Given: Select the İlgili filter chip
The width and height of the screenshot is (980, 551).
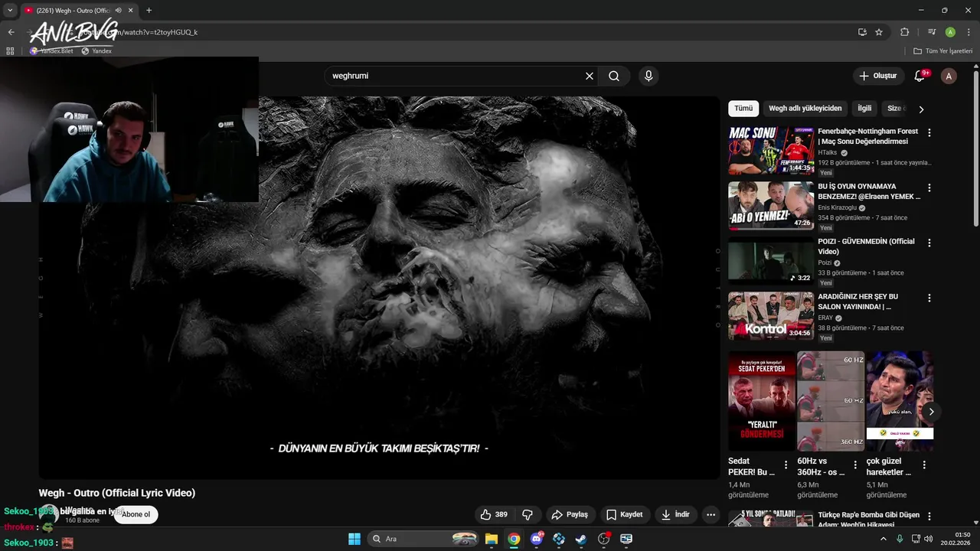Looking at the screenshot, I should [x=864, y=109].
